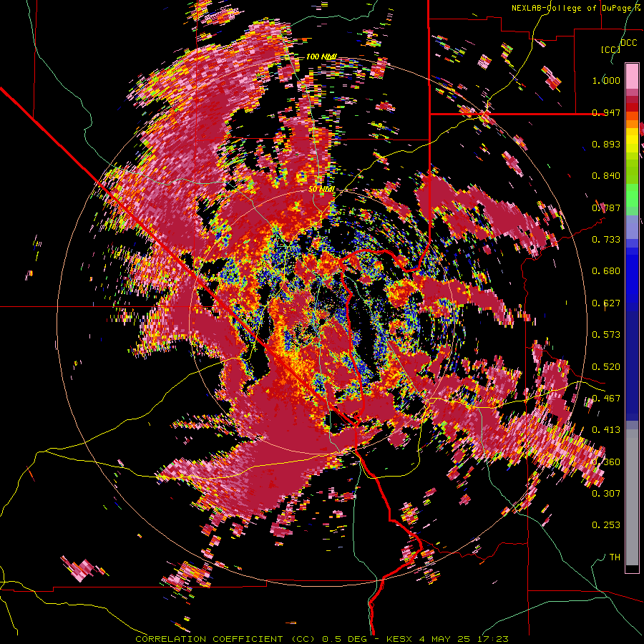Select the 0.627 scale value label
The height and width of the screenshot is (644, 644).
tap(606, 303)
